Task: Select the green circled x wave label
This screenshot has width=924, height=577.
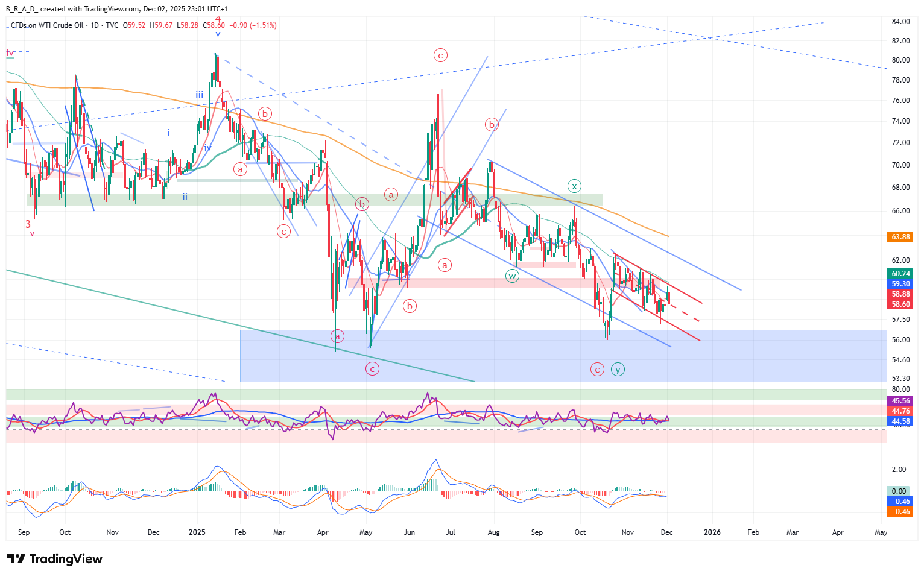Action: coord(574,186)
